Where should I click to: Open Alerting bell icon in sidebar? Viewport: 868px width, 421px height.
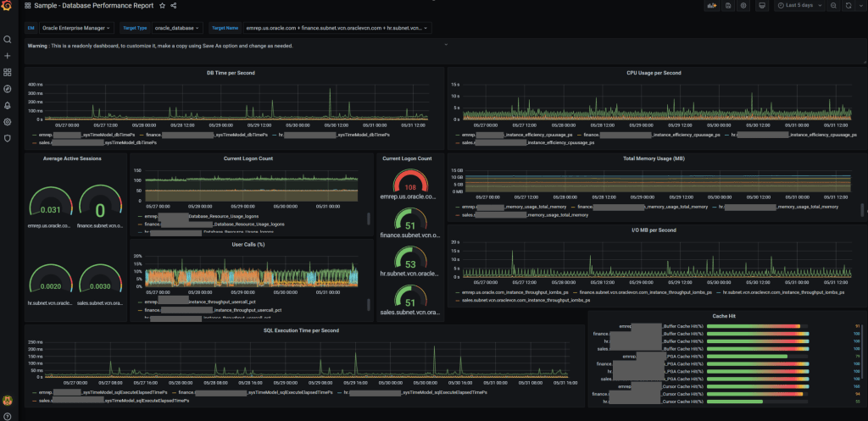[x=8, y=105]
